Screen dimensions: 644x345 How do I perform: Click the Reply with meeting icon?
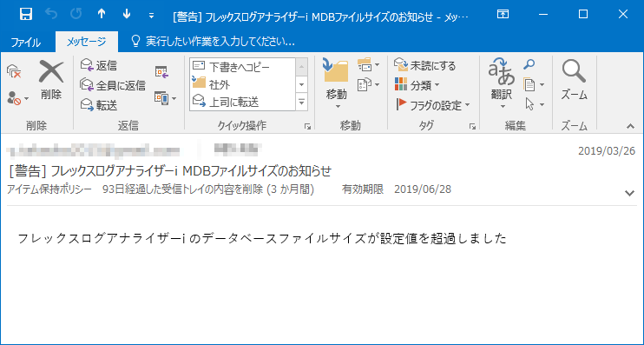[161, 72]
